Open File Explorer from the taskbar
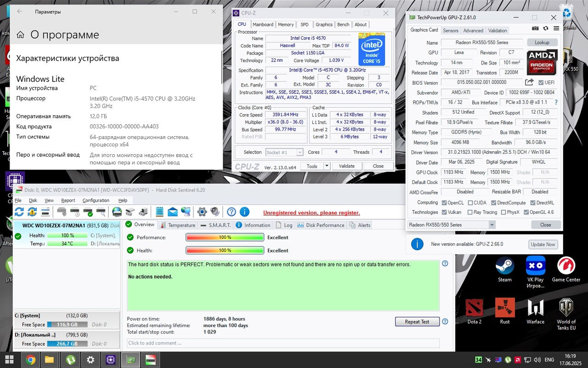The image size is (588, 368). tap(49, 360)
